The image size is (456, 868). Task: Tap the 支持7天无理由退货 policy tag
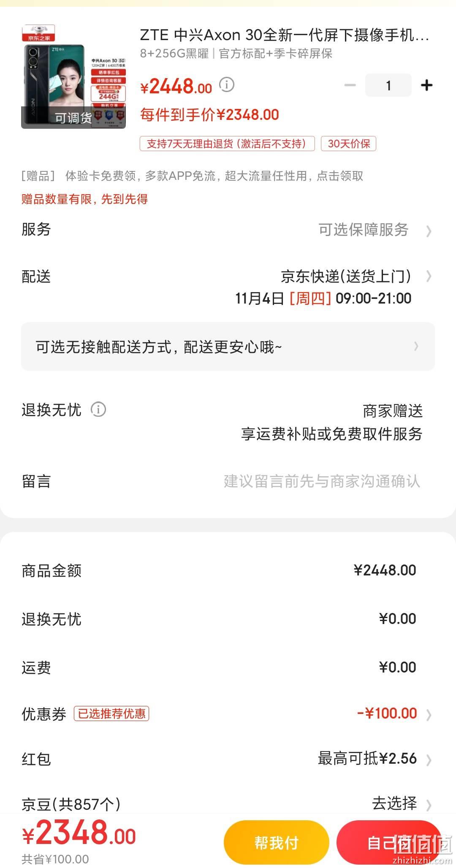[x=227, y=144]
